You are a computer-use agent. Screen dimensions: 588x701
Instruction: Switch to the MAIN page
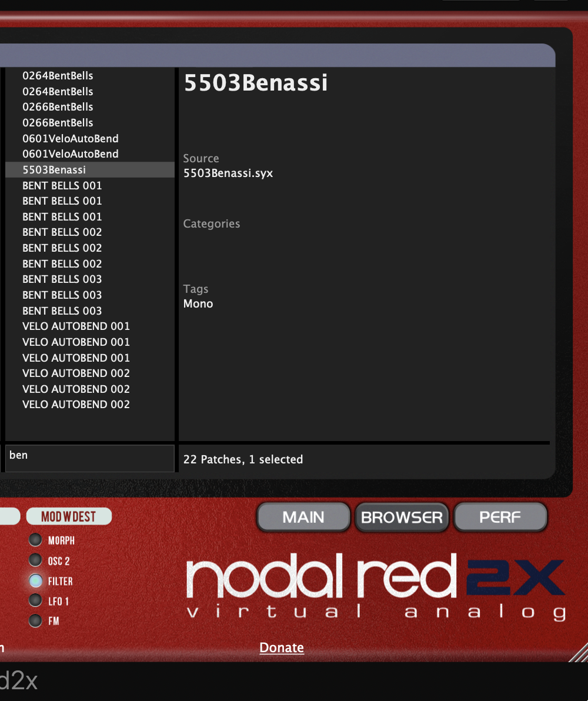click(x=303, y=518)
